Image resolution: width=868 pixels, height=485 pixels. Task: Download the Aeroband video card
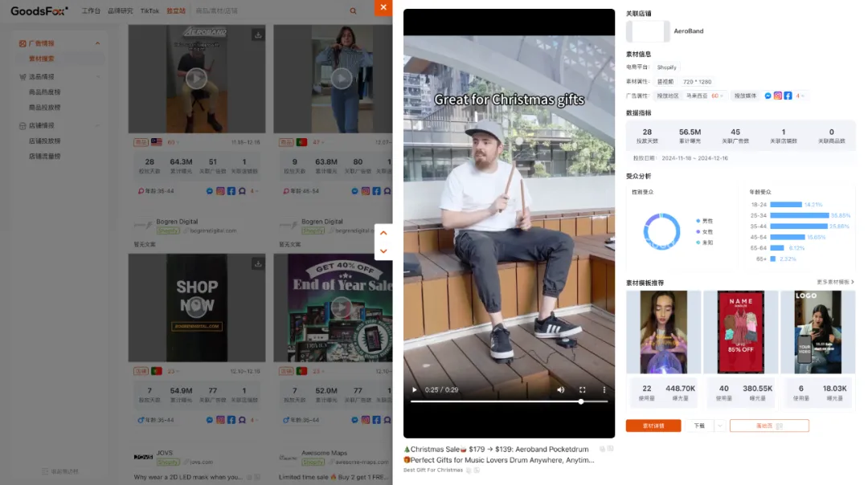[258, 35]
